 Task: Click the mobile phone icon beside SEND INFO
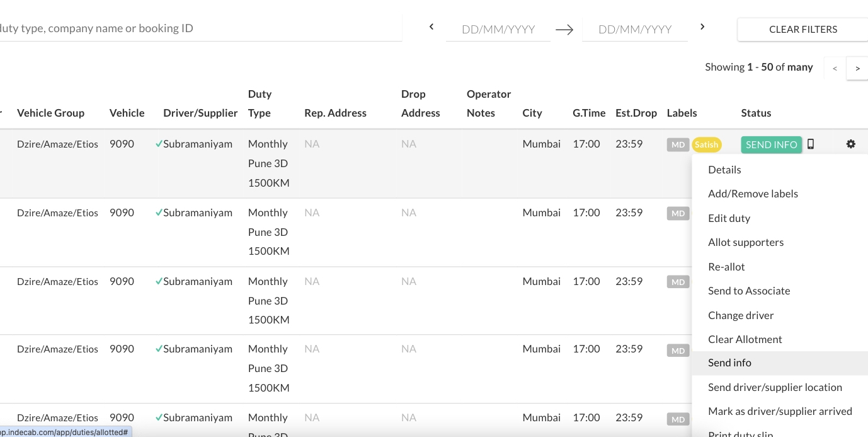811,144
